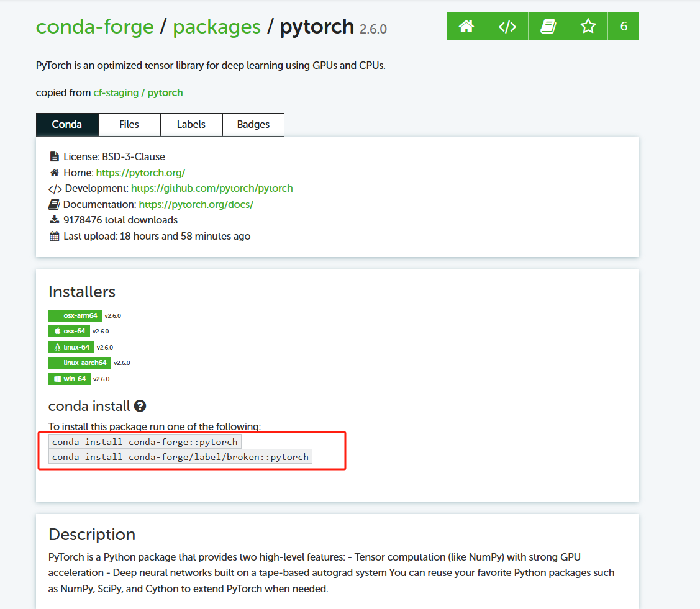Open the win-64 installer with Windows icon
Viewport: 700px width, 609px height.
[x=70, y=379]
